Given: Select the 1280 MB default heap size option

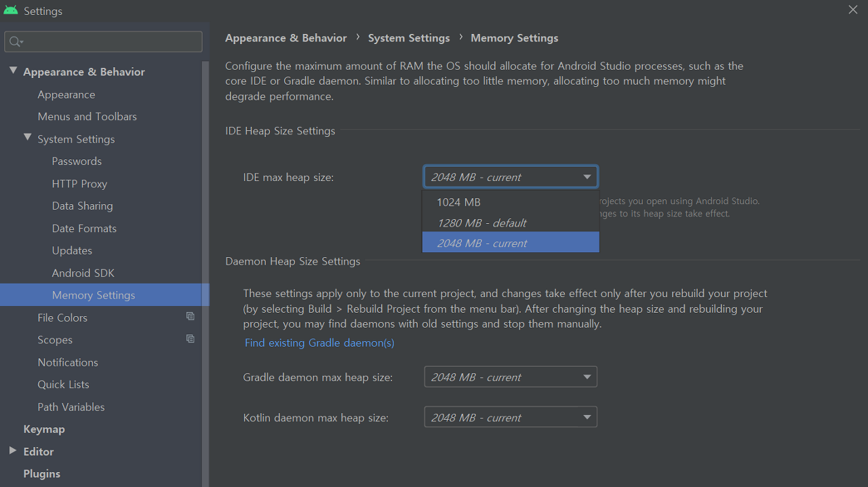Looking at the screenshot, I should 481,222.
